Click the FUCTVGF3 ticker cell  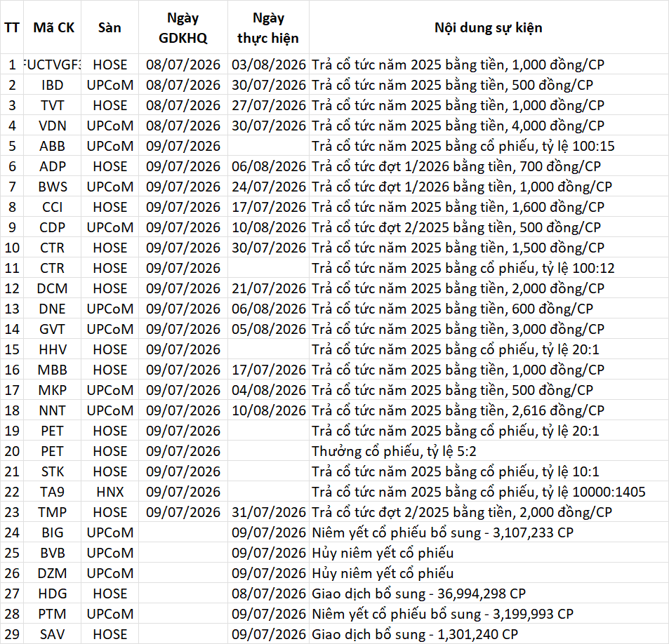[53, 65]
